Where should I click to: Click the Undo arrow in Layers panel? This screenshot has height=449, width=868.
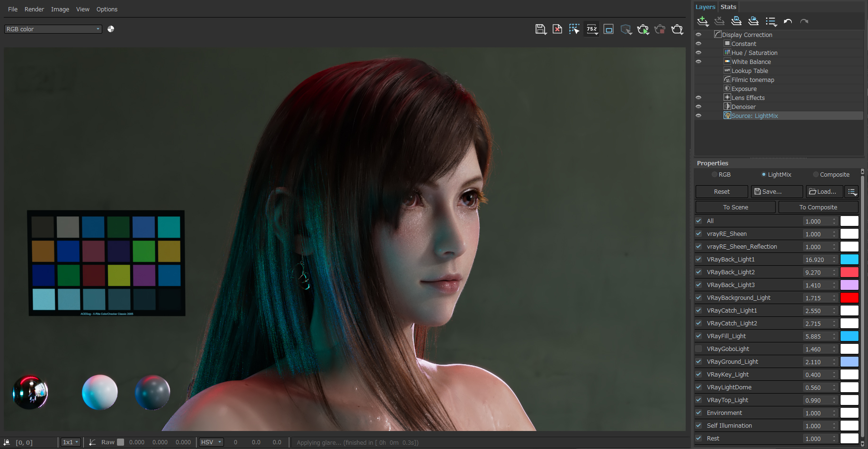point(788,21)
